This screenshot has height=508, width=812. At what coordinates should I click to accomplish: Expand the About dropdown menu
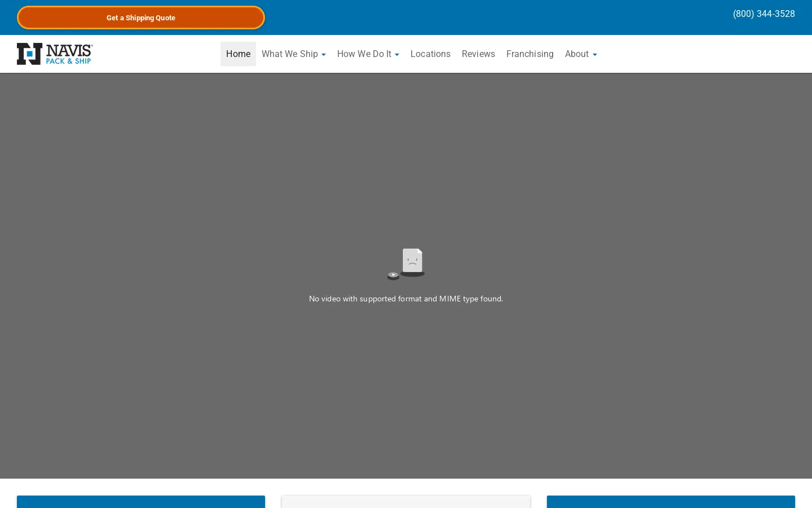point(581,54)
